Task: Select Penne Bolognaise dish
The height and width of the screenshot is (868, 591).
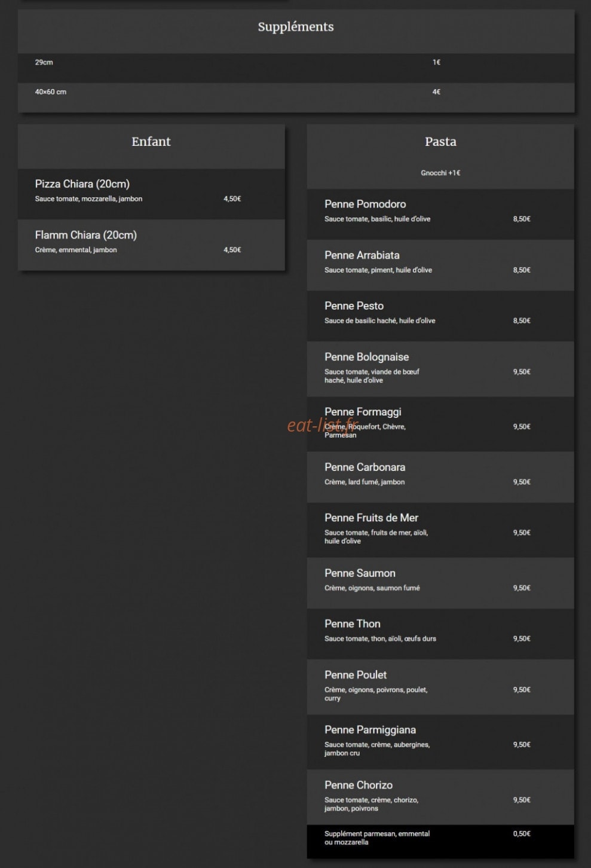Action: point(440,369)
